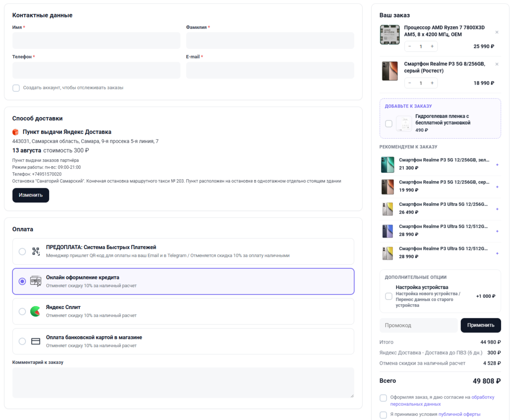Select Онлайн оформление кредита radio button
Screen dimensions: 513x420
pyautogui.click(x=22, y=281)
